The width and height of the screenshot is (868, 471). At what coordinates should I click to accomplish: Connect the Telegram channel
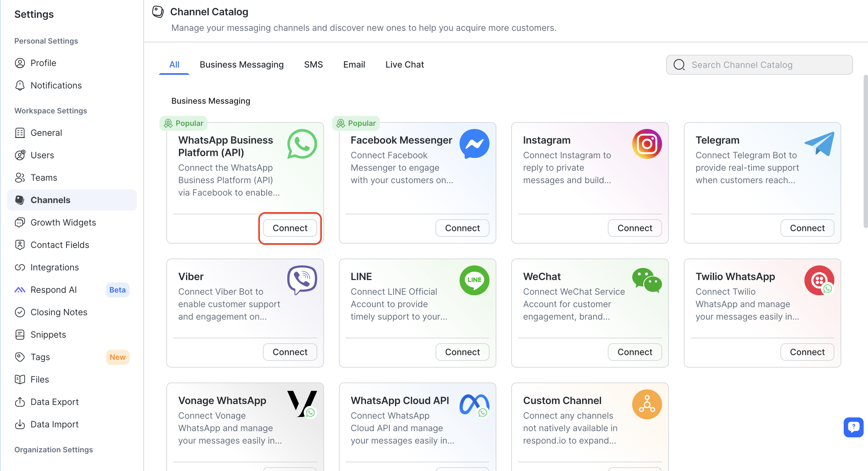[x=807, y=228]
